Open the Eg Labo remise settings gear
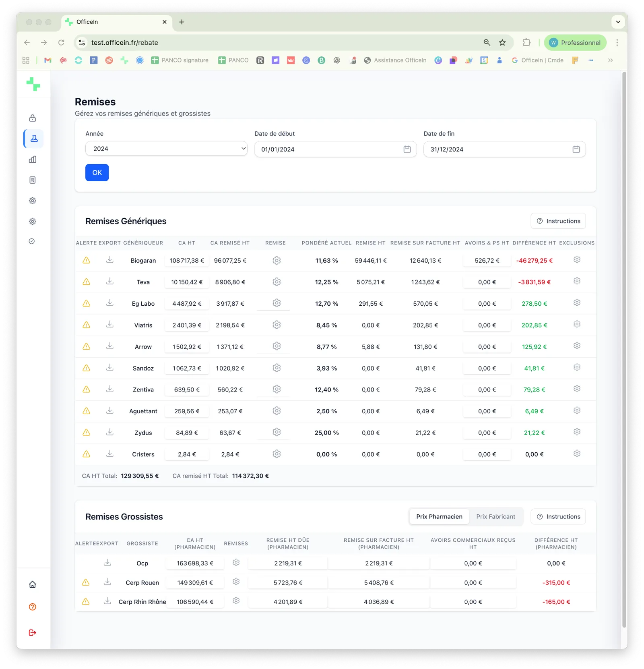The image size is (644, 669). (x=277, y=303)
